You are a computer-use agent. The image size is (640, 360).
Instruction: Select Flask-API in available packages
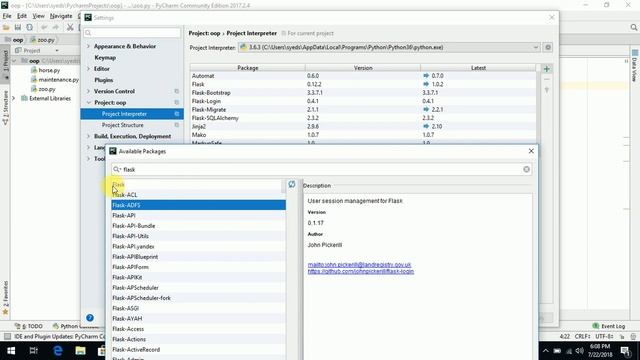click(199, 216)
